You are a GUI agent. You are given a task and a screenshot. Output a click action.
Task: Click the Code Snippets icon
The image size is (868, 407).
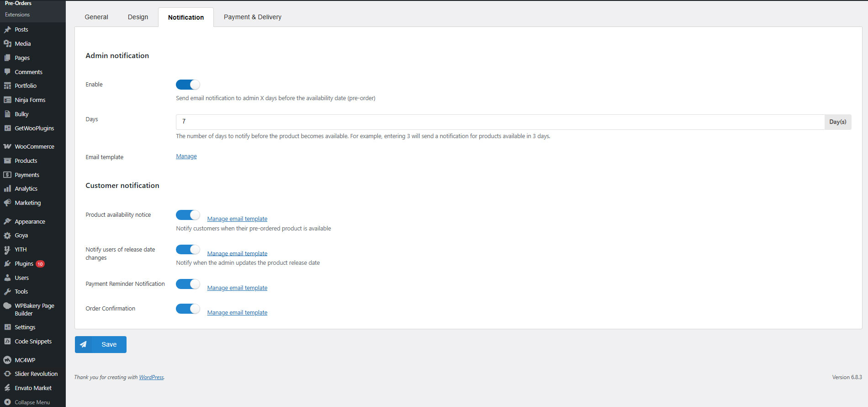point(7,341)
